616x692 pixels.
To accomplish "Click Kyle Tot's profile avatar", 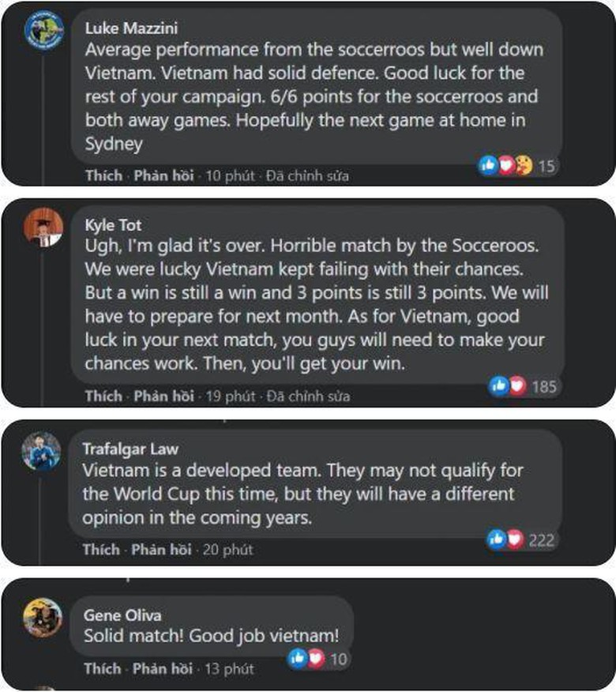I will (43, 228).
